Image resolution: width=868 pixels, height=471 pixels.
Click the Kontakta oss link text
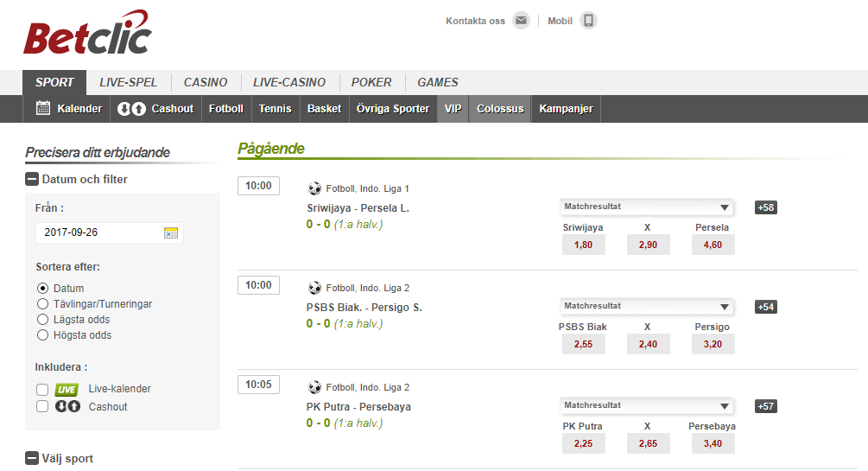tap(476, 21)
